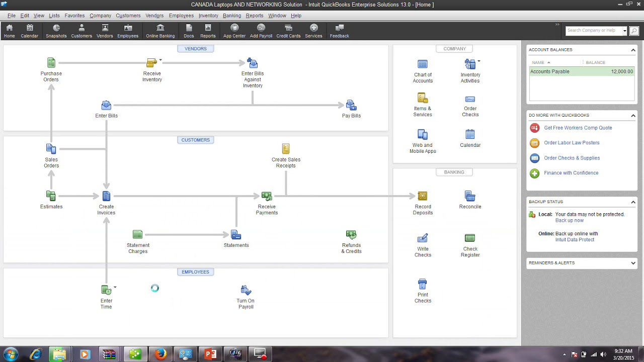Open Docs in the icon bar
Screen dimensions: 644x362
pos(189,31)
